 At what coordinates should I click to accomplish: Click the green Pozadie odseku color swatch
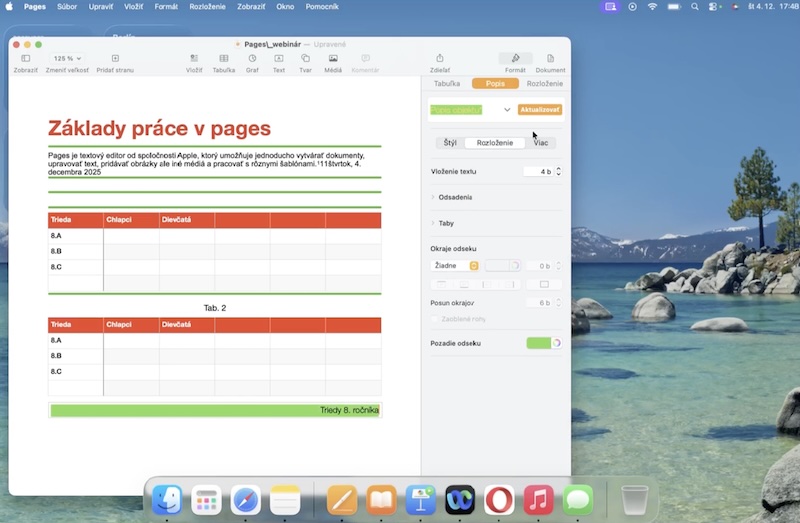[538, 343]
